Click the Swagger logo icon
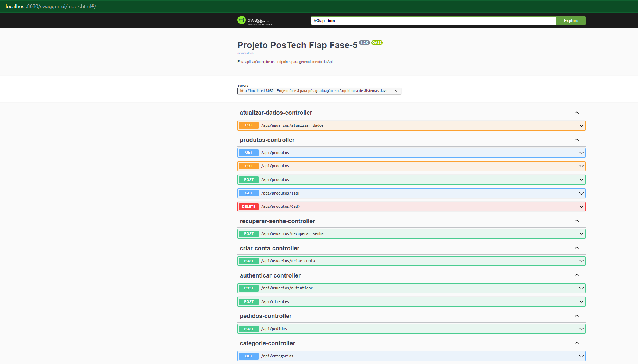This screenshot has width=638, height=364. (241, 20)
